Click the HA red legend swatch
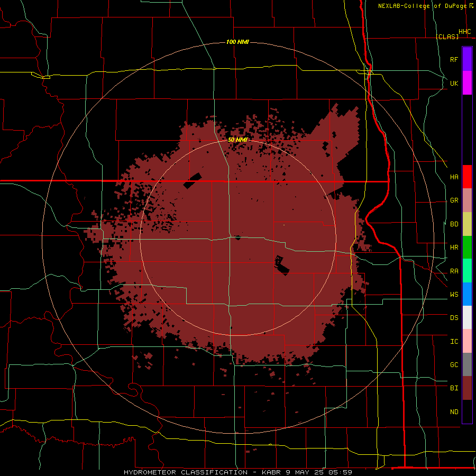This screenshot has height=476, width=476. [x=467, y=177]
